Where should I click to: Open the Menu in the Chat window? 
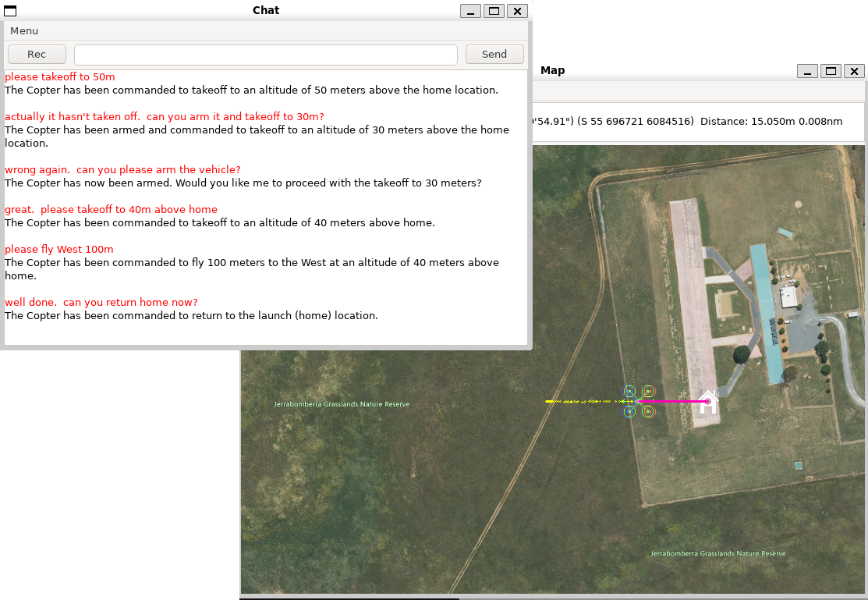[x=24, y=31]
